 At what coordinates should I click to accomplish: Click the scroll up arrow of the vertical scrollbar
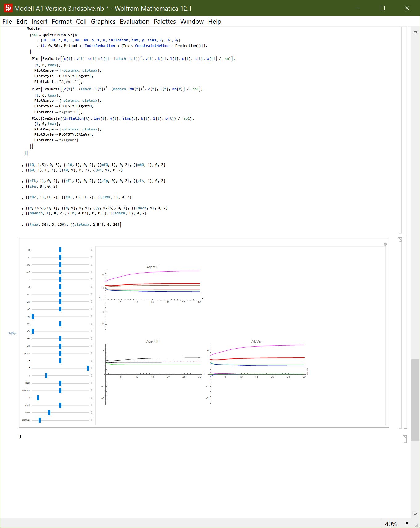[x=415, y=31]
